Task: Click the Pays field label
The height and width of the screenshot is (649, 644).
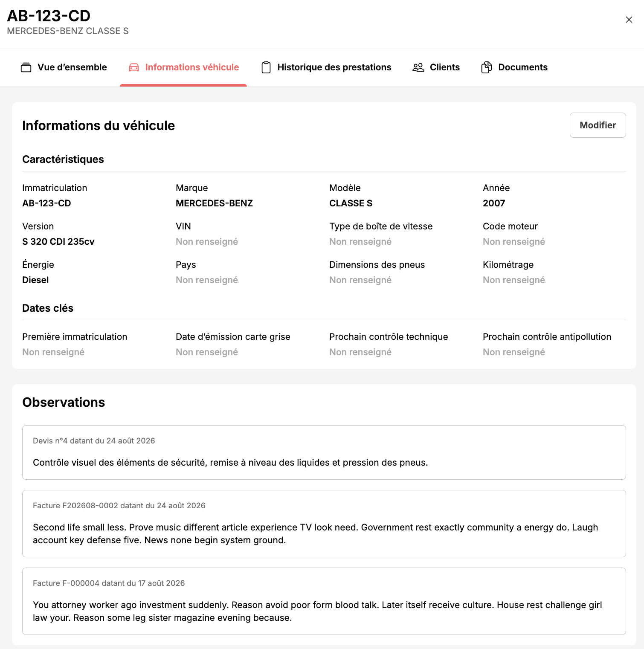Action: pyautogui.click(x=186, y=264)
